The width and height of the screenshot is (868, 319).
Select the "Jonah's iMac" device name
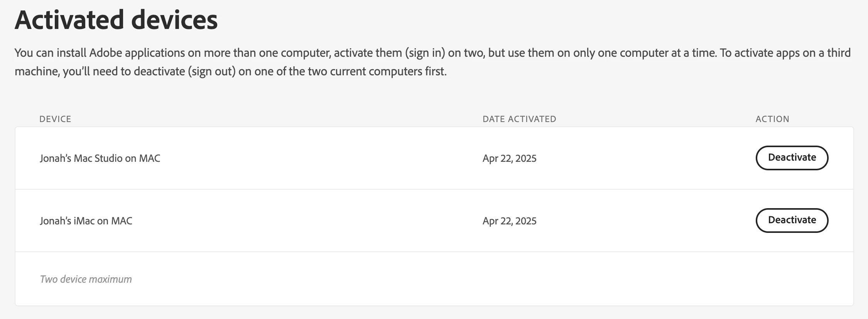(x=67, y=221)
